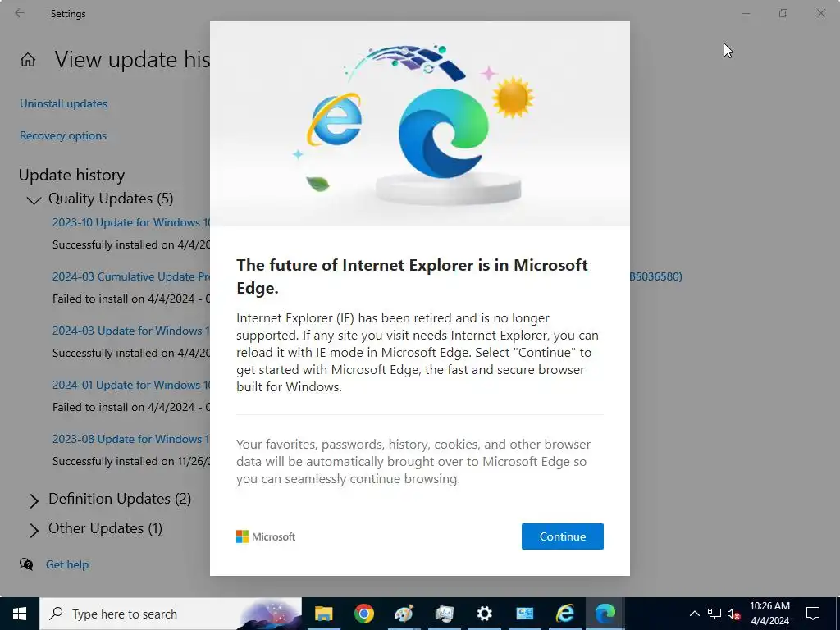Image resolution: width=840 pixels, height=630 pixels.
Task: Open the notification center icon
Action: click(x=813, y=614)
